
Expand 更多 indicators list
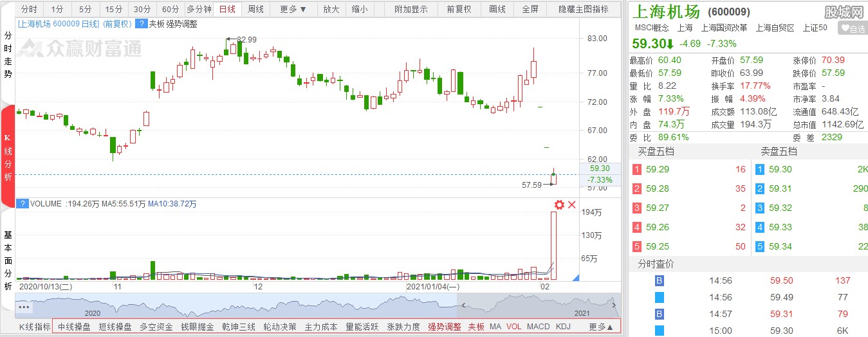[x=601, y=327]
